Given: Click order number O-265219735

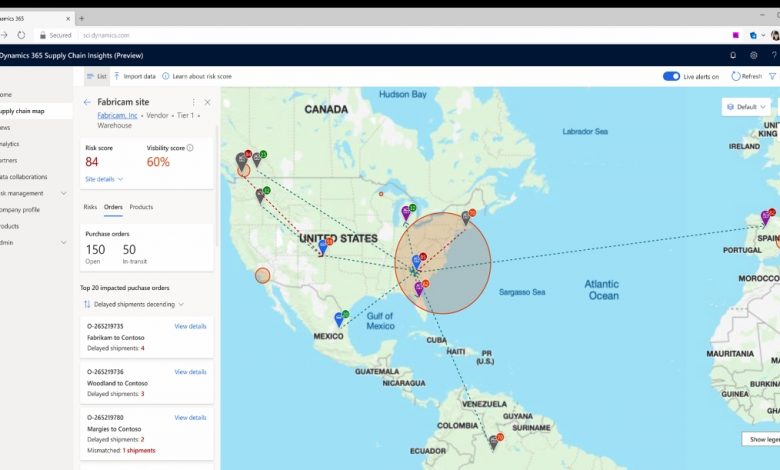Looking at the screenshot, I should pyautogui.click(x=105, y=326).
